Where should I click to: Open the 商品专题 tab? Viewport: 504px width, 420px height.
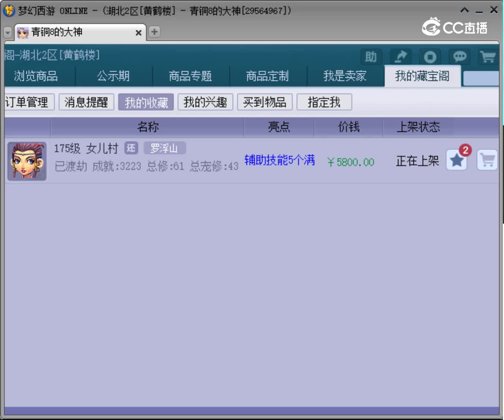pyautogui.click(x=191, y=76)
